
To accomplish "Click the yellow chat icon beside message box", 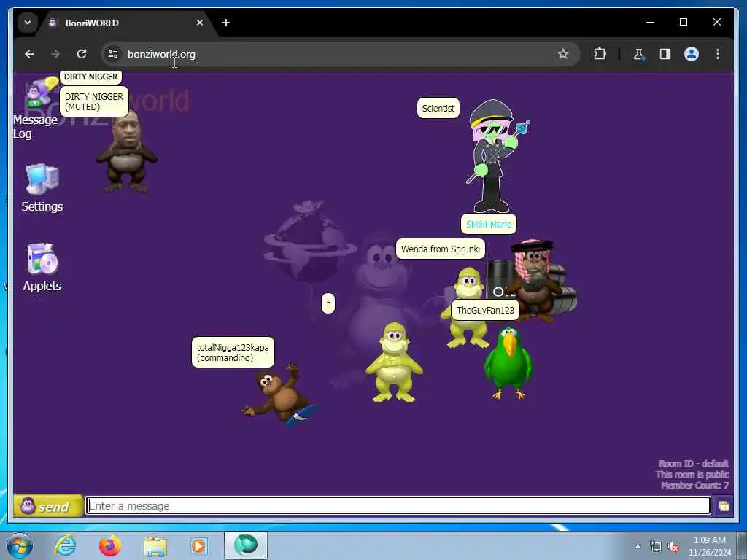I will [x=723, y=506].
